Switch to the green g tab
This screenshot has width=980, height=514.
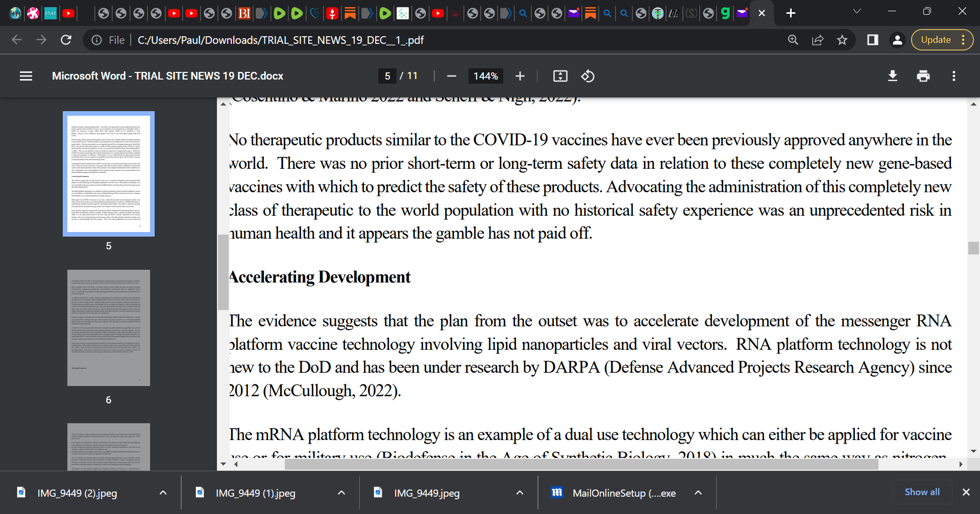[725, 13]
